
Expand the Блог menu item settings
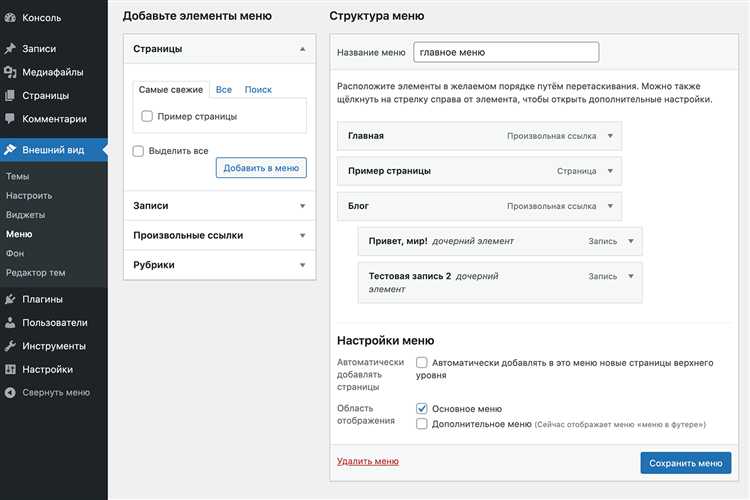tap(610, 206)
